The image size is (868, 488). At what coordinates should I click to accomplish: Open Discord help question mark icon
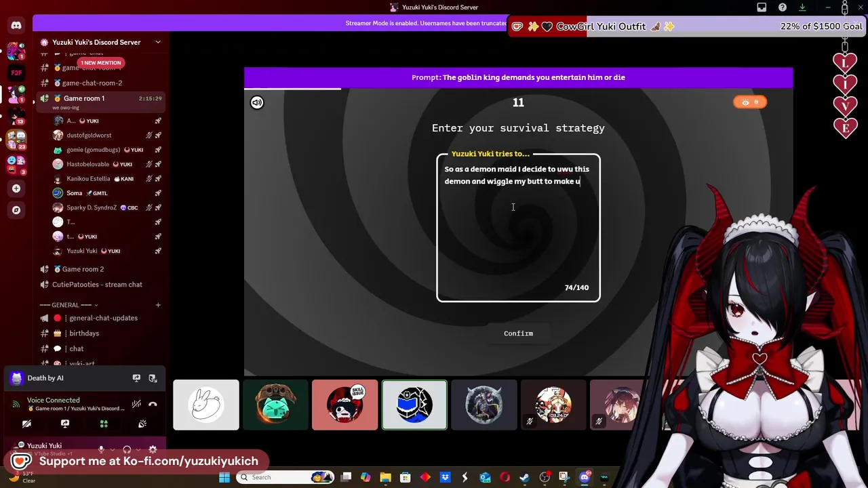coord(783,7)
